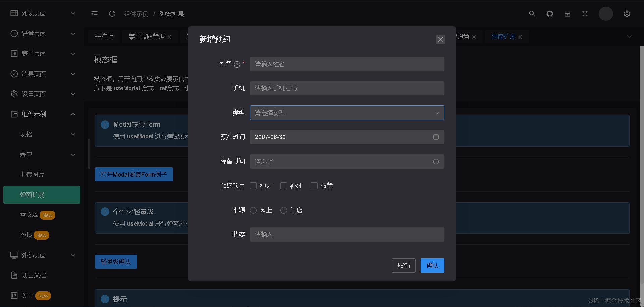Click the 确认 button

point(432,266)
